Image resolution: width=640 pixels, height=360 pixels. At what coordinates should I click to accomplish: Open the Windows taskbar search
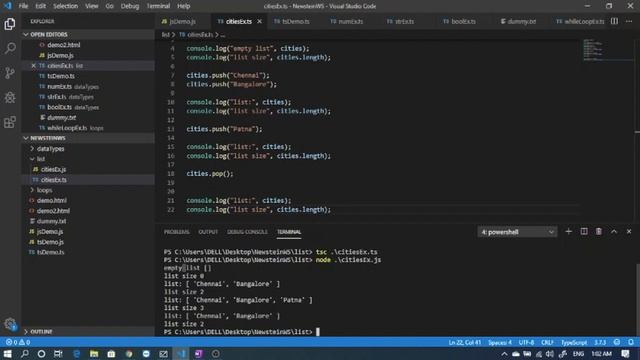(24, 353)
